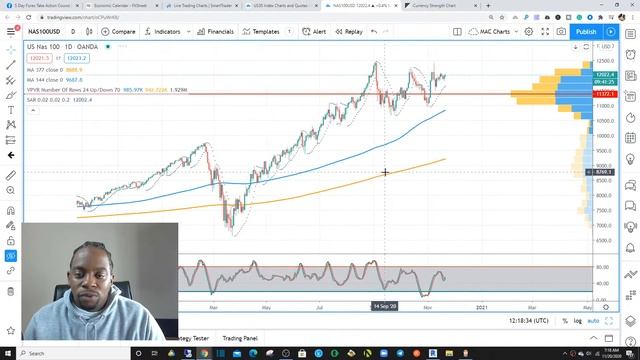The height and width of the screenshot is (360, 640).
Task: Open the candle chart style selector
Action: pos(89,32)
